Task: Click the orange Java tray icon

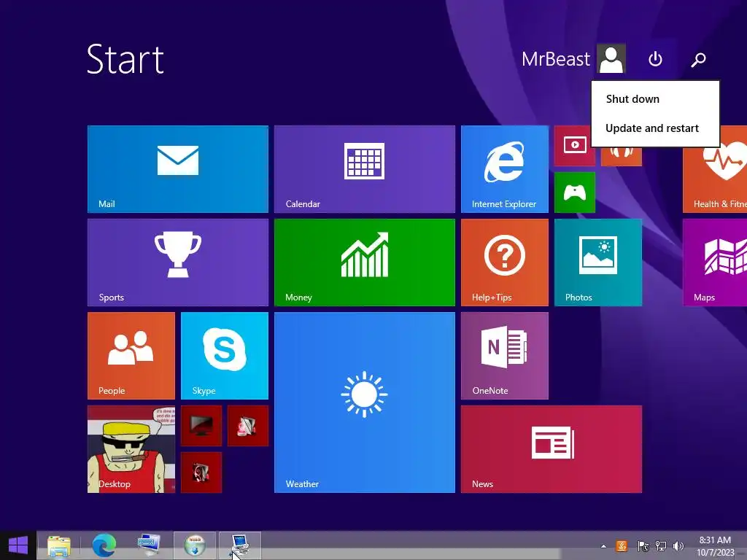Action: (x=622, y=546)
